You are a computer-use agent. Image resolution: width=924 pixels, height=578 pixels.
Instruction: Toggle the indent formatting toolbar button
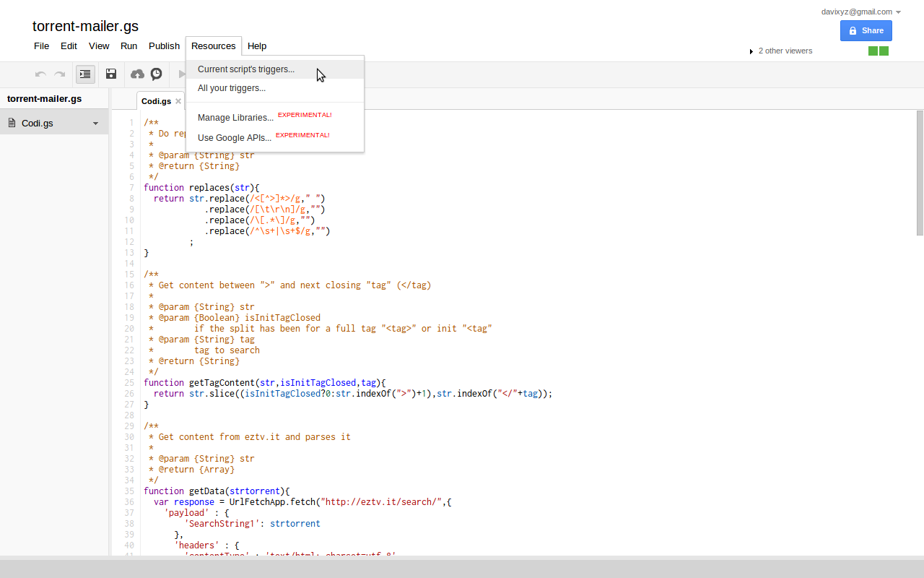point(85,74)
